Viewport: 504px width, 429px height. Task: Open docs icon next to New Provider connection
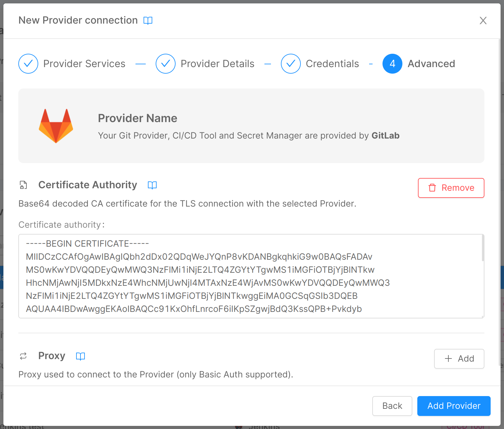coord(148,21)
